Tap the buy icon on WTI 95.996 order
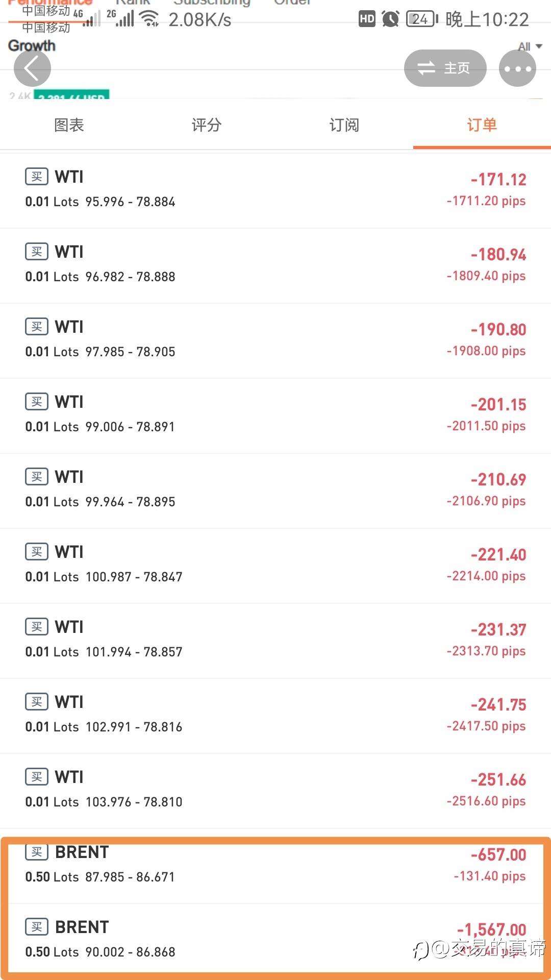This screenshot has height=980, width=551. coord(37,177)
